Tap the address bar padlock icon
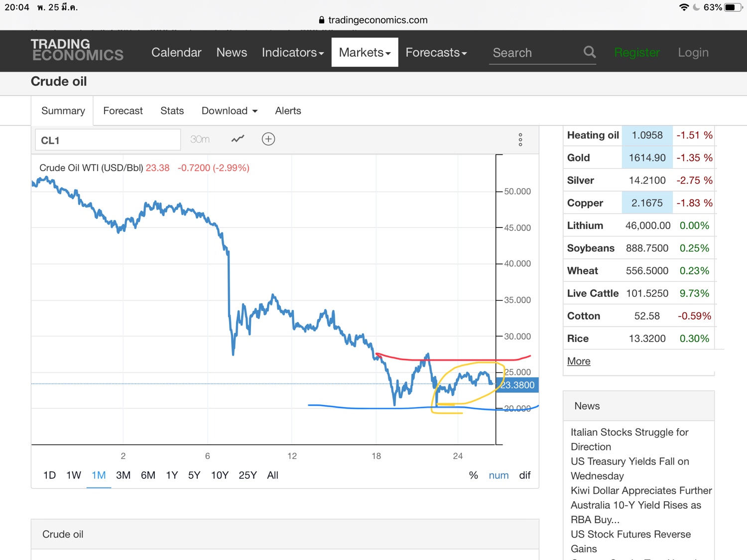The width and height of the screenshot is (747, 560). tap(322, 20)
